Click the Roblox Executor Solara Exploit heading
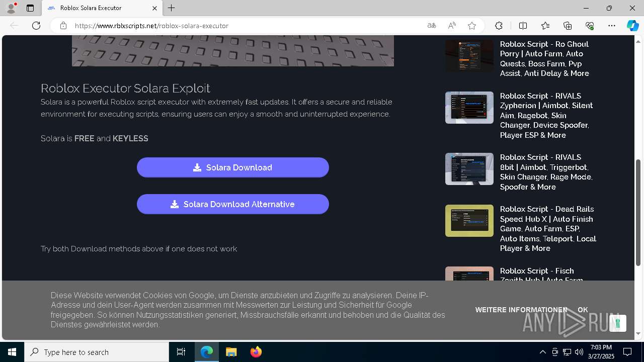Viewport: 644px width, 362px height. coord(125,88)
